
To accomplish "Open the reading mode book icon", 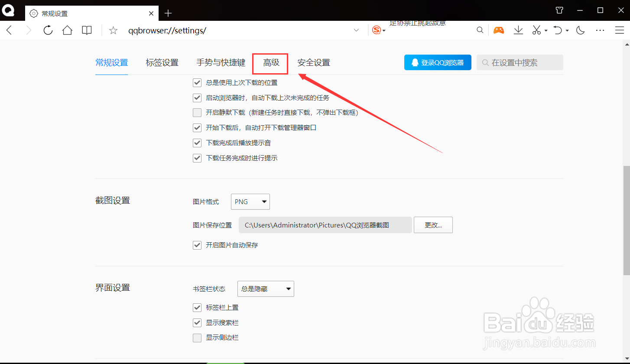I will pos(87,30).
